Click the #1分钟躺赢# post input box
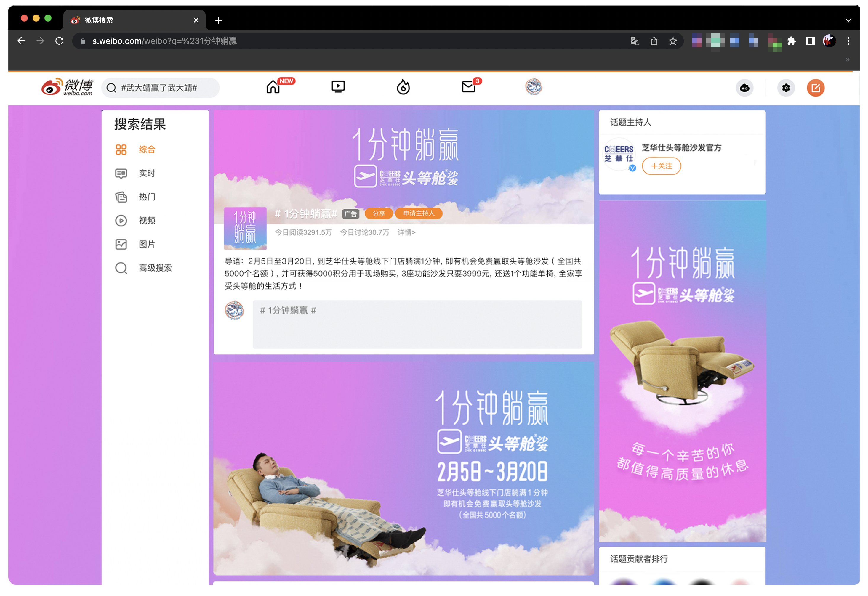 [x=417, y=324]
